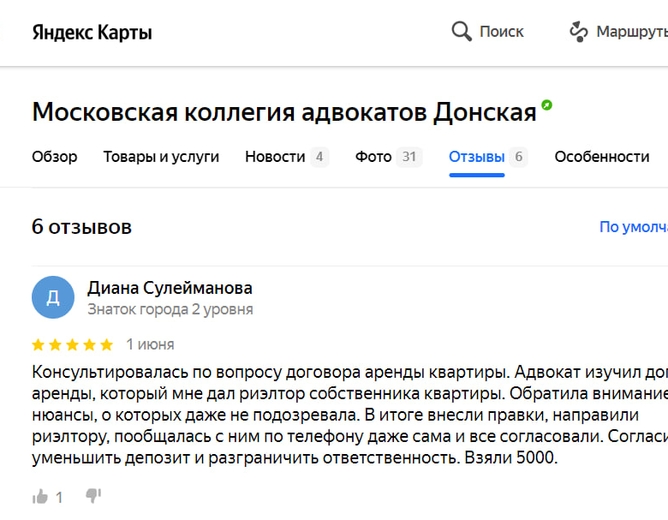The image size is (668, 520).
Task: Dislike the review with thumbs down
Action: 94,496
